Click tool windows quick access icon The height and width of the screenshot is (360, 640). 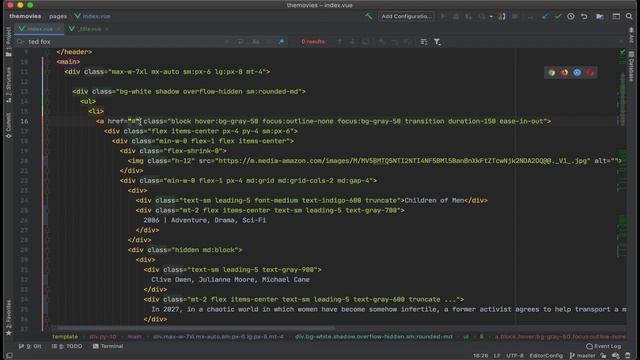[x=9, y=356]
